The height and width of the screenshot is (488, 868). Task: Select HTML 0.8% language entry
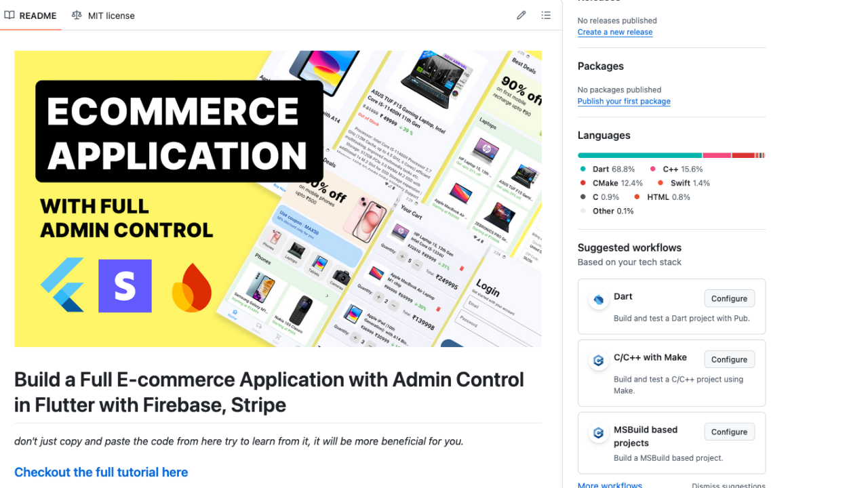point(662,197)
